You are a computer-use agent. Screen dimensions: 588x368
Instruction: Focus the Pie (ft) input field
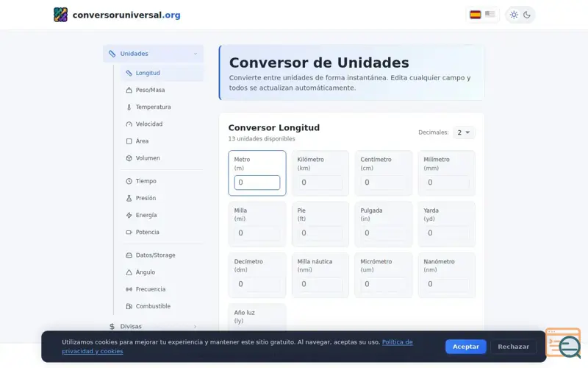point(320,233)
